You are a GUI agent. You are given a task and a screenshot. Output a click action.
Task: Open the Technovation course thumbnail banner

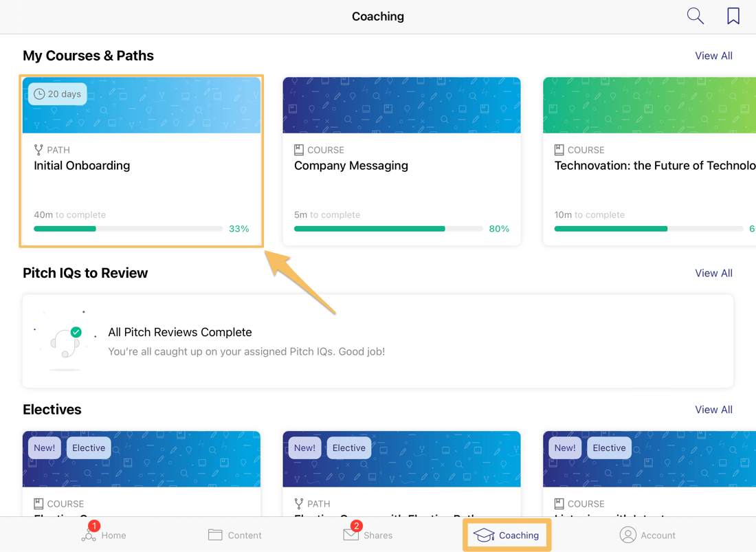pyautogui.click(x=649, y=104)
